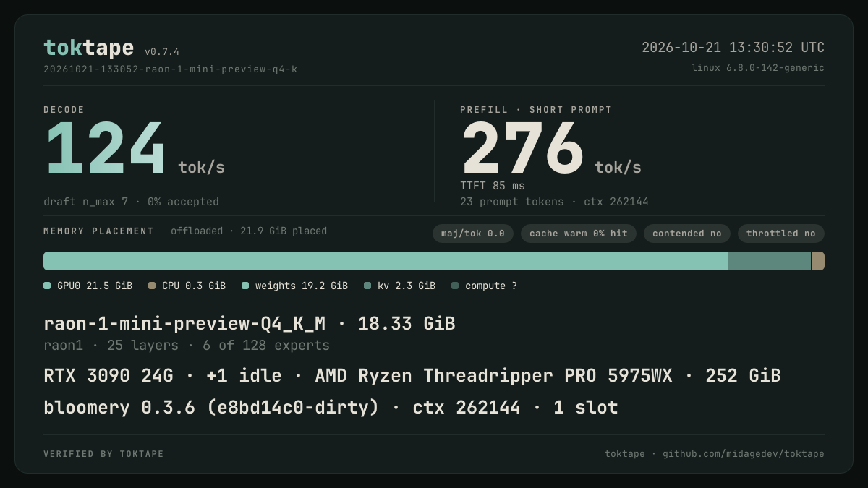
Task: Click the toktape logo title
Action: click(x=88, y=48)
